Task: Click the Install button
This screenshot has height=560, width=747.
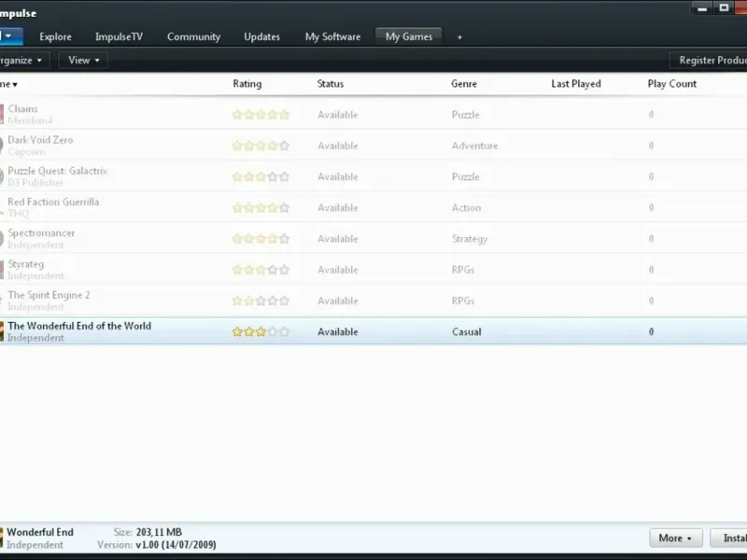Action: click(x=729, y=539)
